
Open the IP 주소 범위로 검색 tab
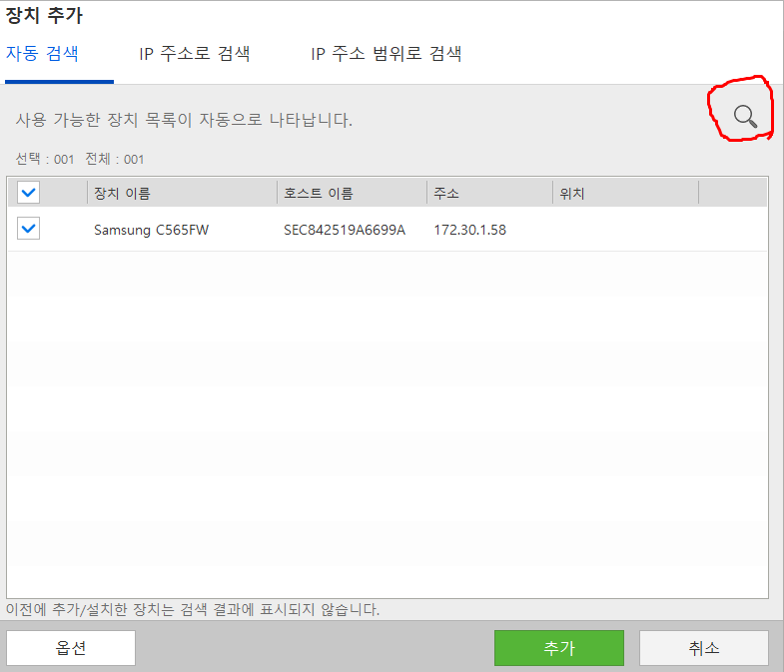386,54
